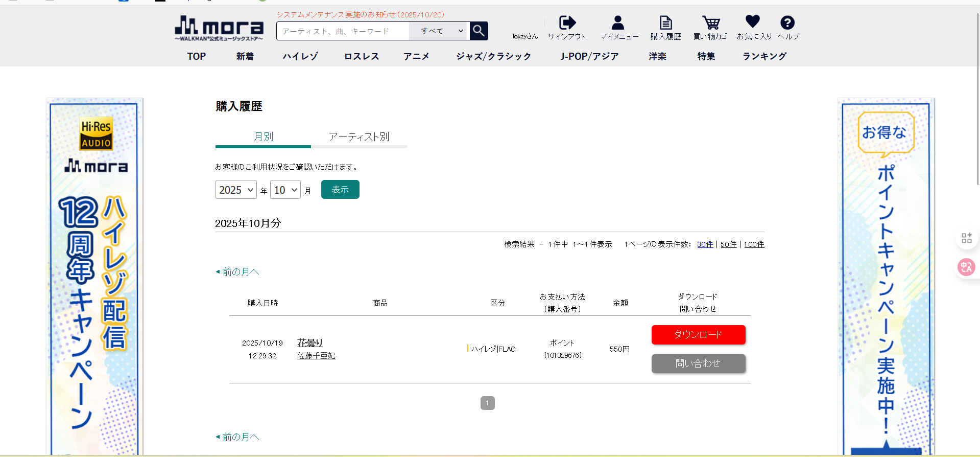Click the date 2025/10/19 cell
Image resolution: width=980 pixels, height=457 pixels.
point(262,343)
